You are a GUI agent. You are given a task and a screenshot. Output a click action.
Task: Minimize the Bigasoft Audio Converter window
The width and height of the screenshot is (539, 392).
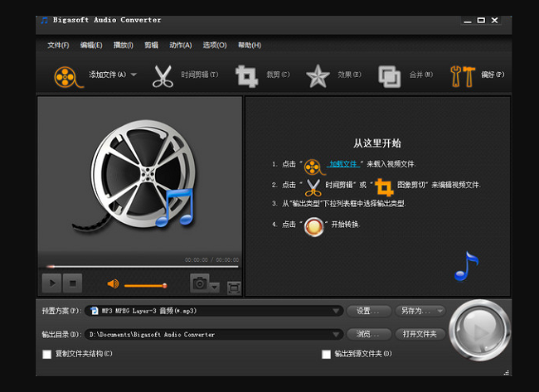[468, 21]
